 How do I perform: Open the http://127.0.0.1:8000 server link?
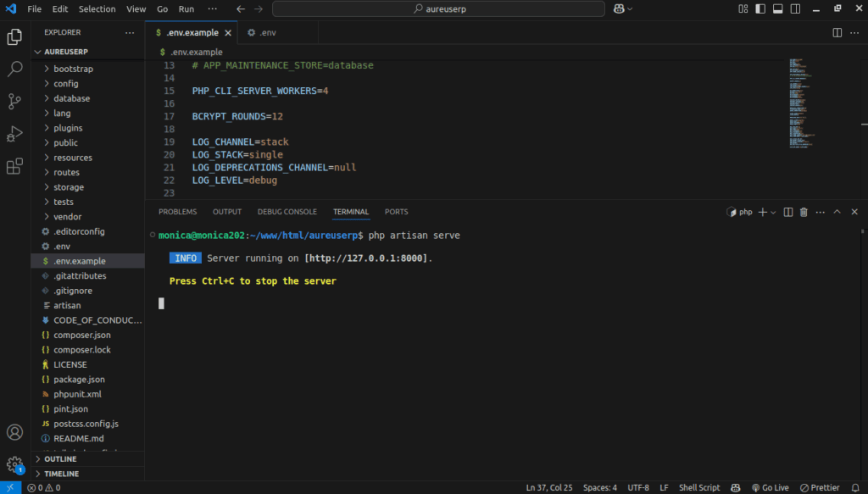pos(366,258)
